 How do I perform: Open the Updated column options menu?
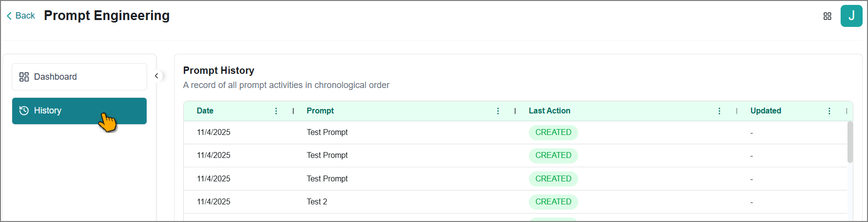click(829, 111)
